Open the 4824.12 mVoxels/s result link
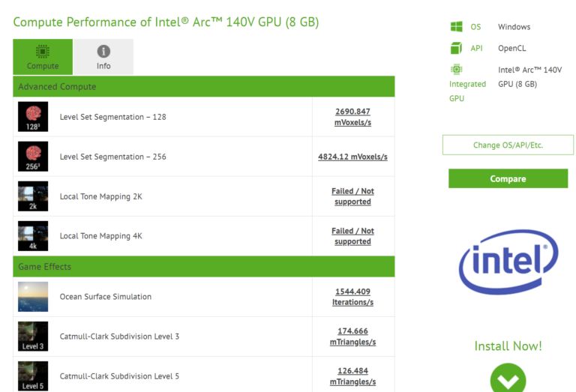 [352, 157]
